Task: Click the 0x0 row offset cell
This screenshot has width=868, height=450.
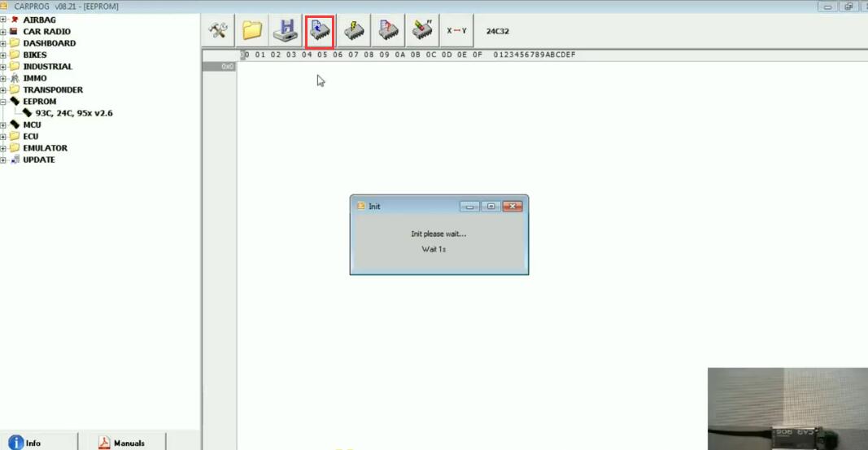Action: [x=219, y=67]
